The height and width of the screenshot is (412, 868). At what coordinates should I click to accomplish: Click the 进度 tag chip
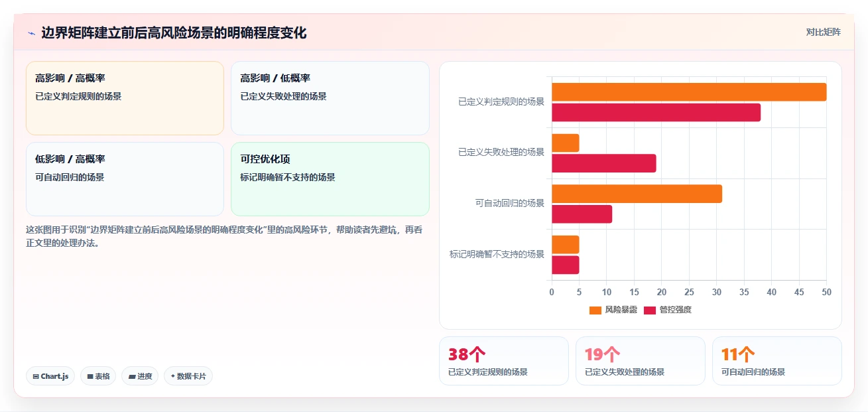click(x=140, y=376)
